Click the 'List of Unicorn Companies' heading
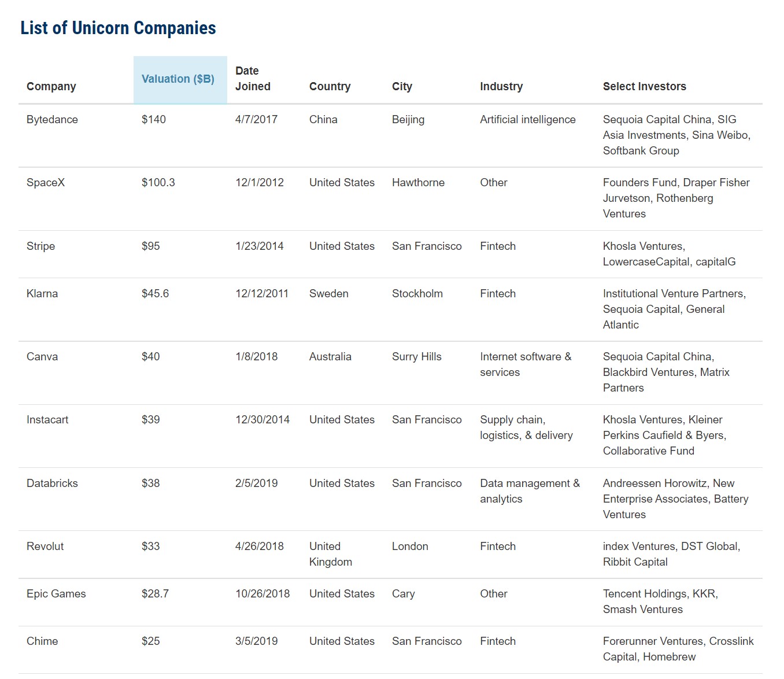Image resolution: width=784 pixels, height=679 pixels. pyautogui.click(x=118, y=28)
